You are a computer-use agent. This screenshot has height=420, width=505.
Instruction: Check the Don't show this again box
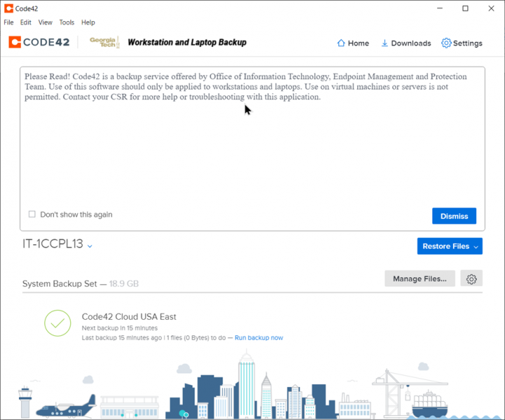coord(32,214)
